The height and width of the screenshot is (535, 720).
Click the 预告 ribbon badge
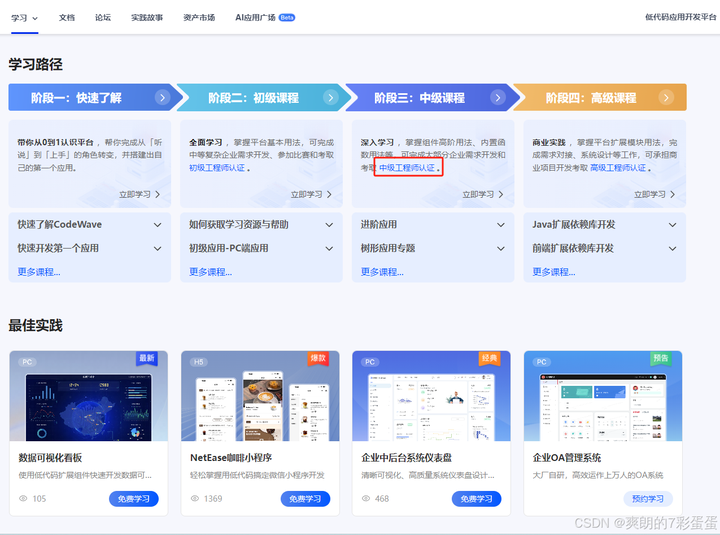[x=661, y=359]
